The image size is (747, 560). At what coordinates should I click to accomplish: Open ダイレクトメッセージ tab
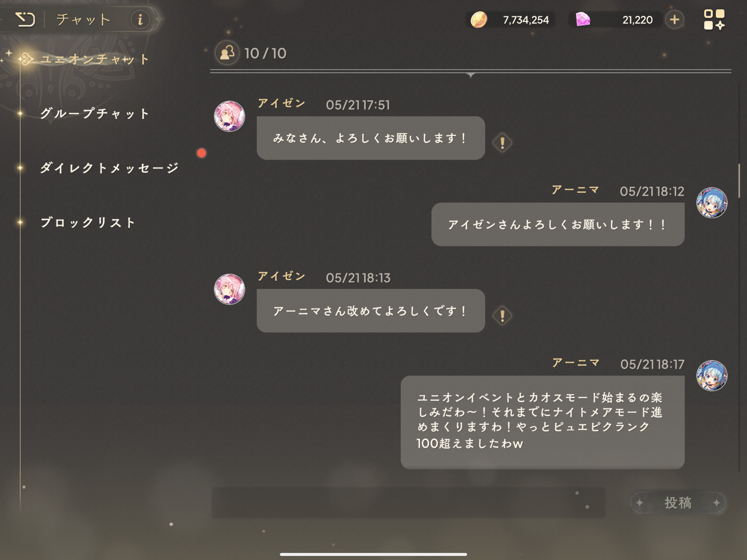pyautogui.click(x=109, y=168)
